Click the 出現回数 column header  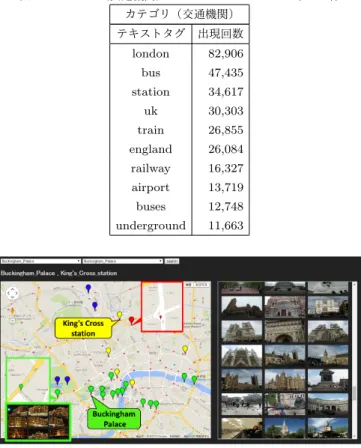tap(221, 34)
